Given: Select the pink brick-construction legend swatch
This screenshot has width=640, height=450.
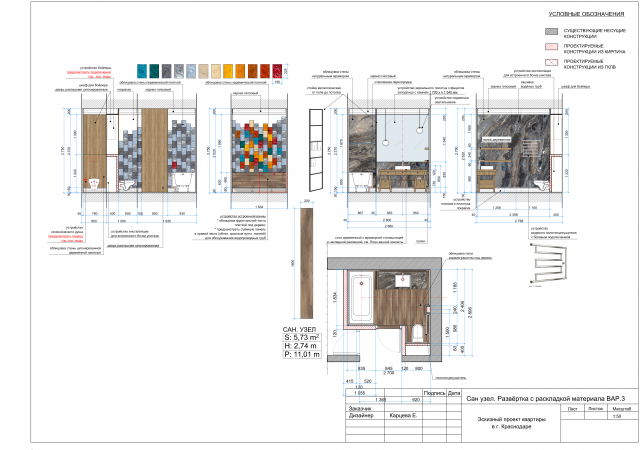Looking at the screenshot, I should pyautogui.click(x=551, y=47).
